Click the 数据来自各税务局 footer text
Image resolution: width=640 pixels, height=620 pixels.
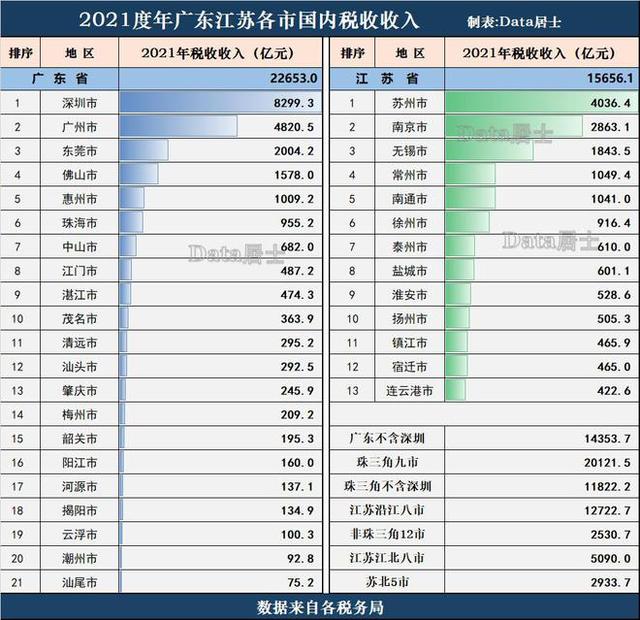pos(320,606)
